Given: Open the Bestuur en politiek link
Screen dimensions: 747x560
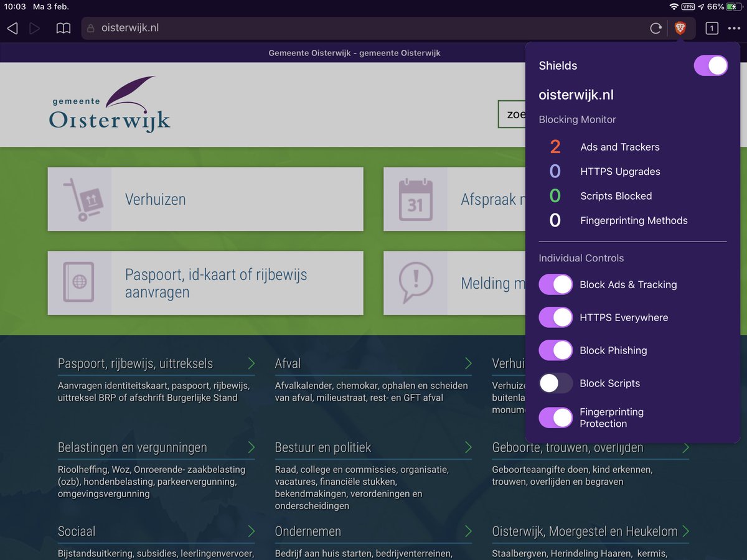Looking at the screenshot, I should point(323,447).
